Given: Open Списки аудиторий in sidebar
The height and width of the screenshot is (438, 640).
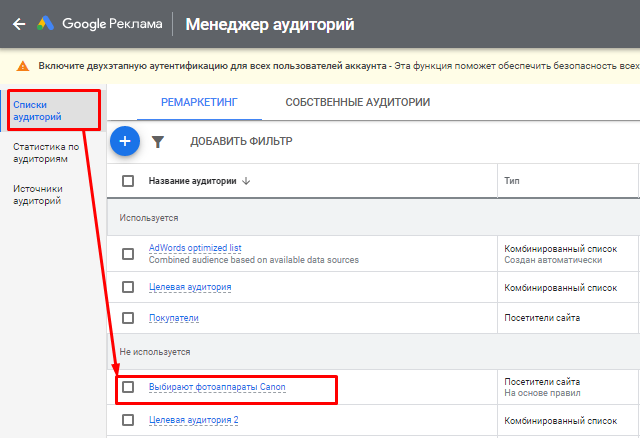Looking at the screenshot, I should tap(37, 110).
